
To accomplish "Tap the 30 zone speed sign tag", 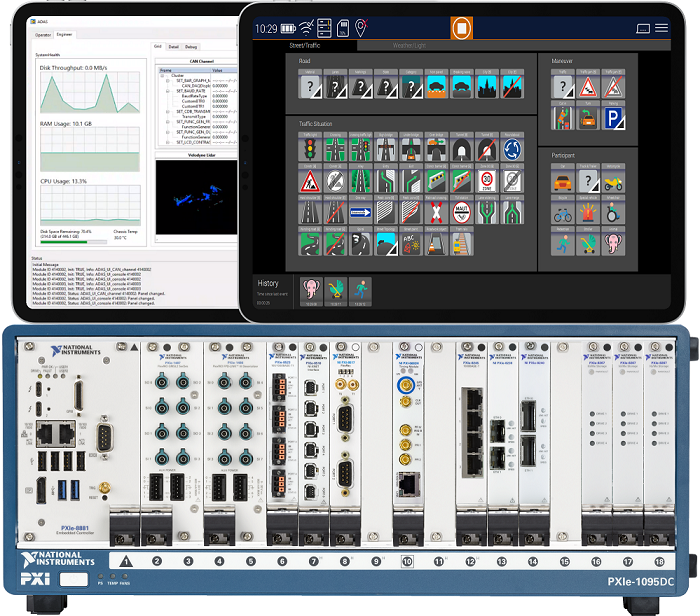I will (x=487, y=181).
